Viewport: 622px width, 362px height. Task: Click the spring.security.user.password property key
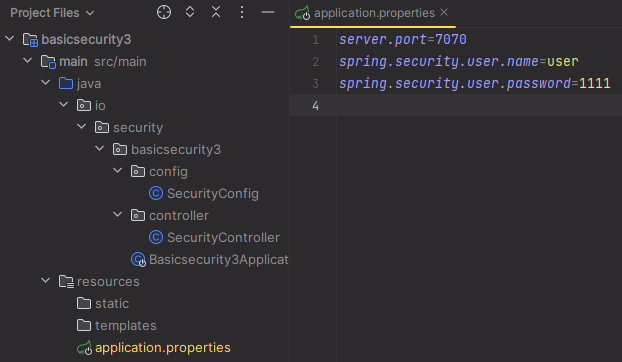(455, 84)
